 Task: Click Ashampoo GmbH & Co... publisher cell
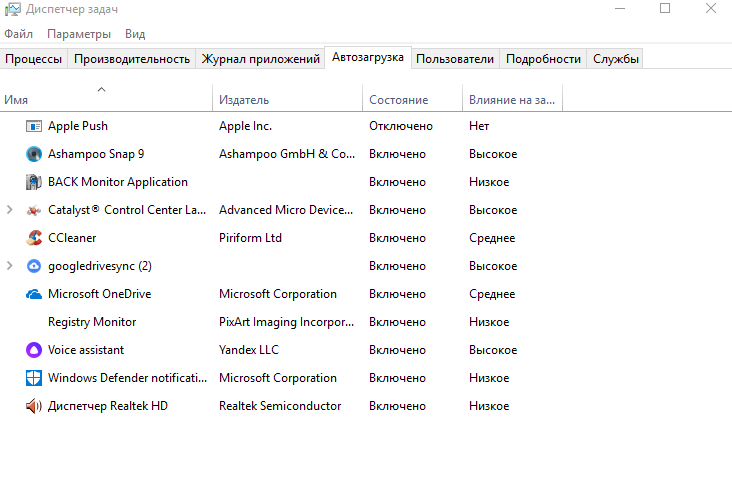pos(287,154)
